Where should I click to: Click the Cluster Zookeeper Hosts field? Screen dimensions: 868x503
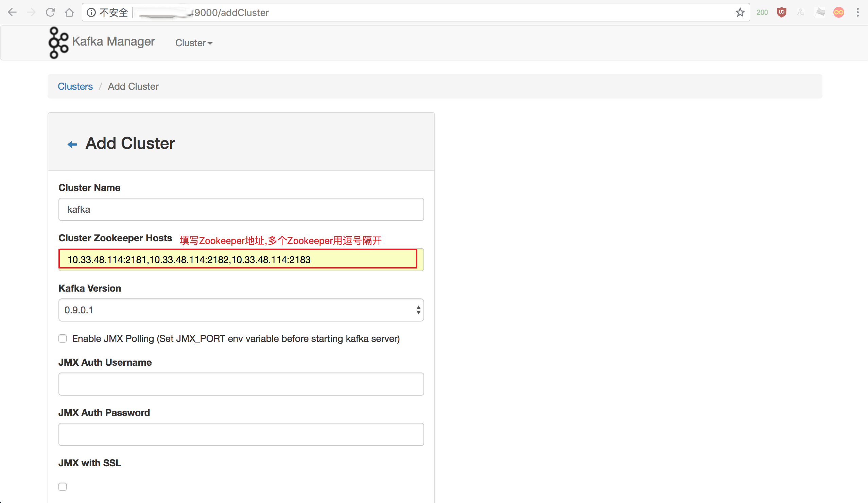[x=241, y=259]
